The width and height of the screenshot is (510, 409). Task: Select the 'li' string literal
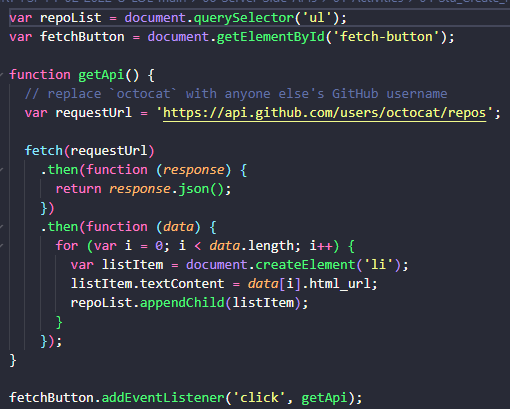click(x=379, y=265)
